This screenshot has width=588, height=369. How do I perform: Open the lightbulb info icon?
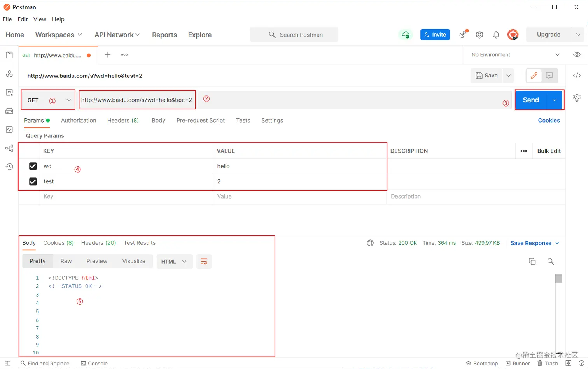coord(577,97)
